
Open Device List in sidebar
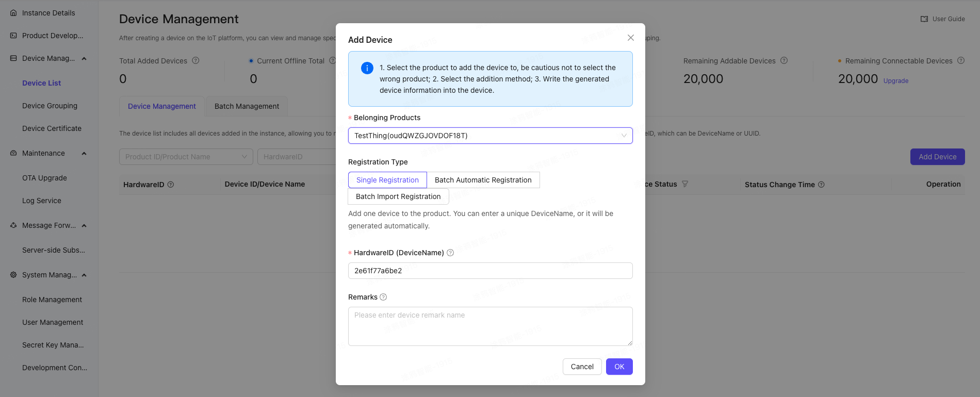41,83
